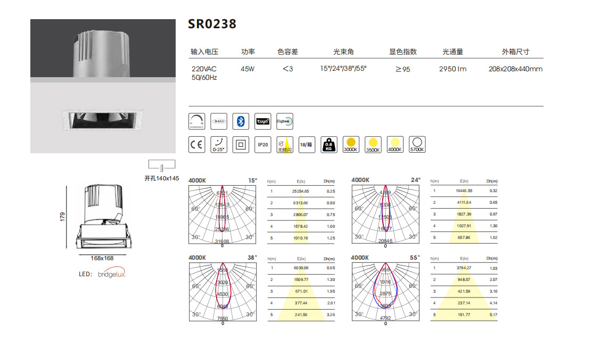Click the DALI protocol icon

[x=219, y=121]
